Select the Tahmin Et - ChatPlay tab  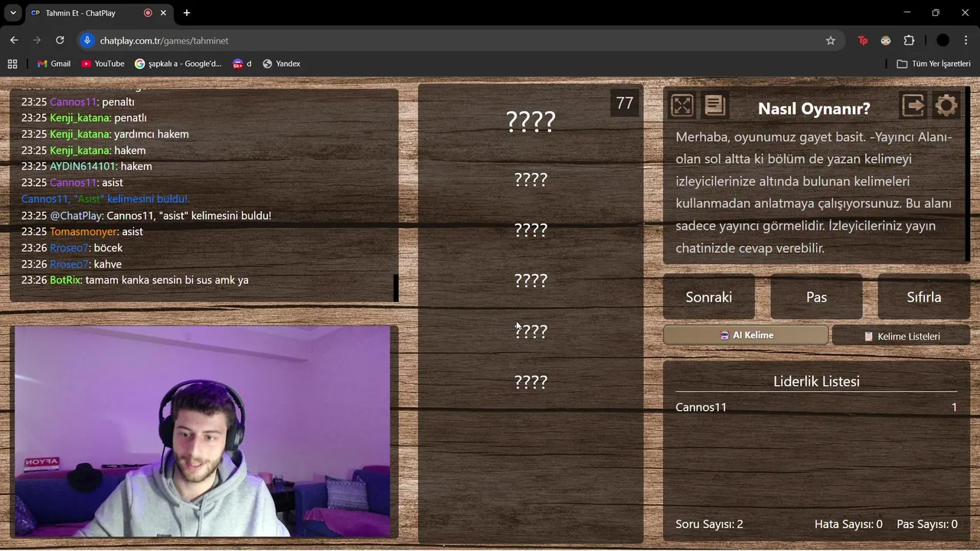100,13
